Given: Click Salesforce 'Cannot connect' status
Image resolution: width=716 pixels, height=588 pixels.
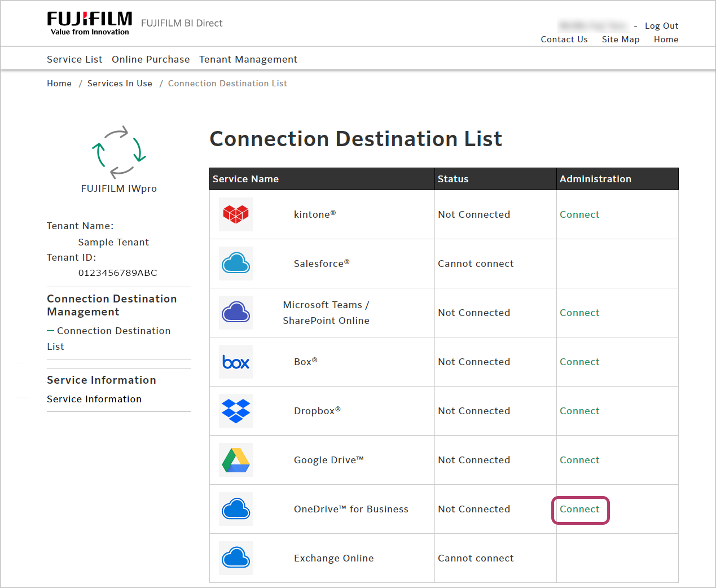Looking at the screenshot, I should click(476, 264).
